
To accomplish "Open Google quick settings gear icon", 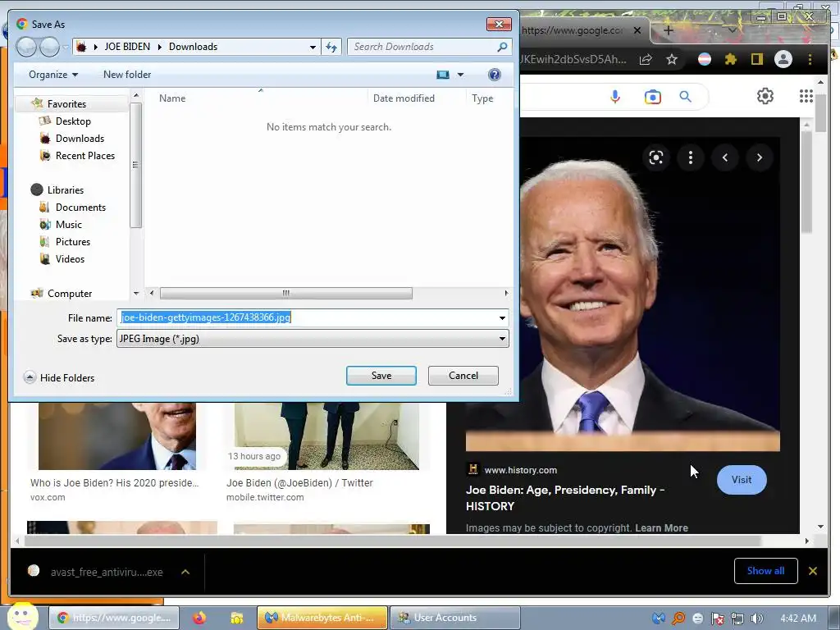I will coord(765,97).
